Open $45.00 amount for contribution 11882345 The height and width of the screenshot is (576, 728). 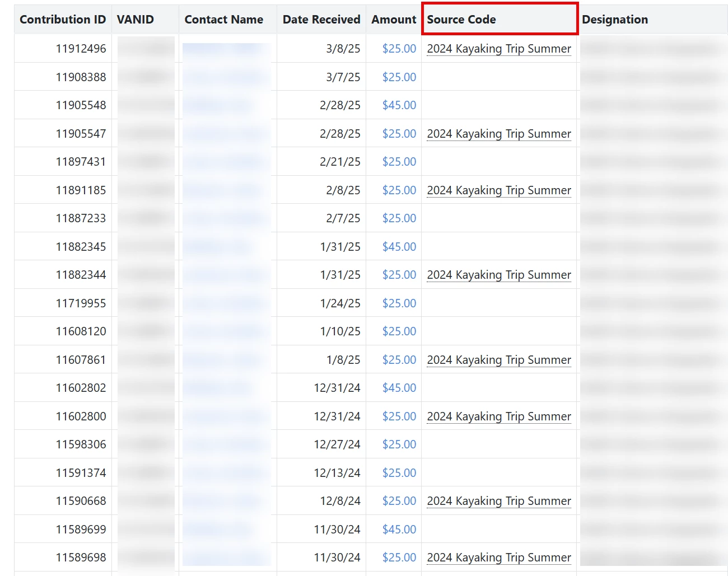pyautogui.click(x=399, y=247)
